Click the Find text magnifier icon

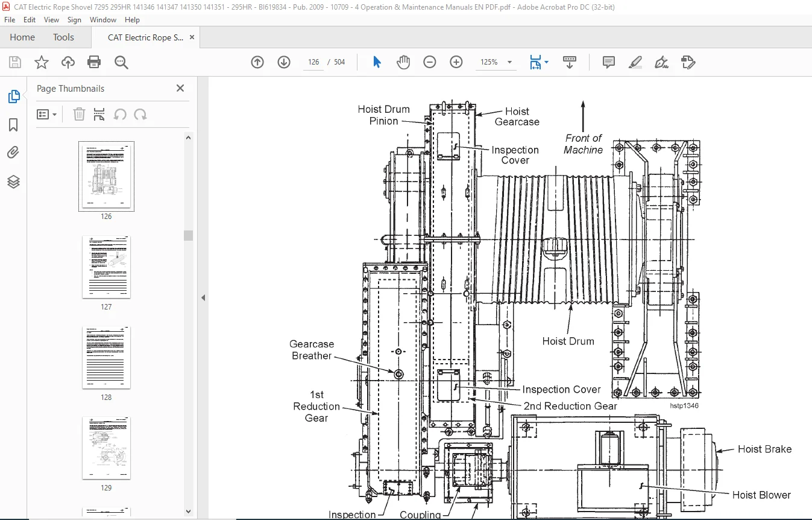(121, 62)
